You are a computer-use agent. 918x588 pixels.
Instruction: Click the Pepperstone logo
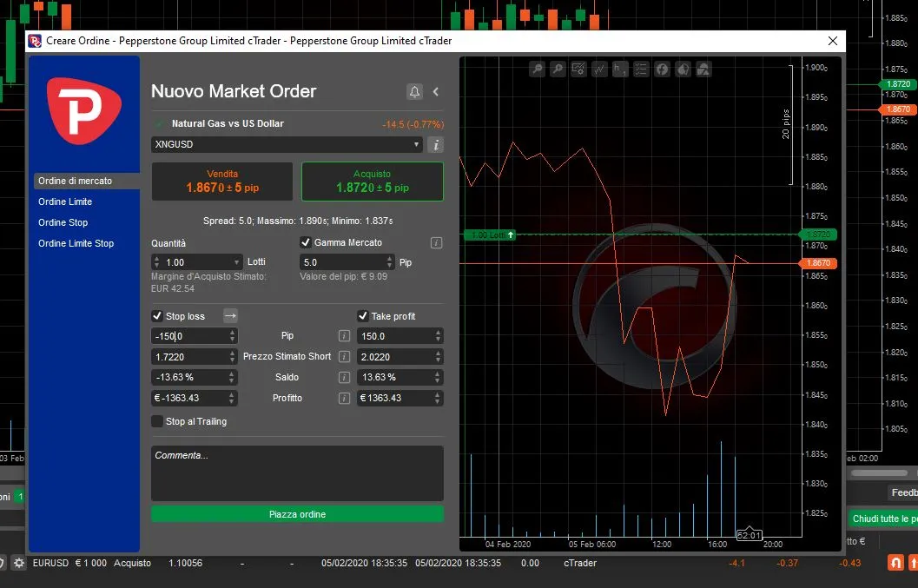pos(84,110)
